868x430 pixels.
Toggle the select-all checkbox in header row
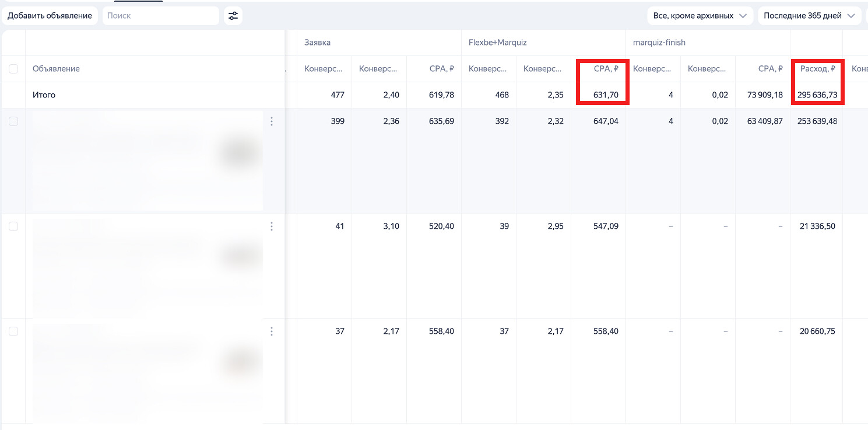point(13,69)
